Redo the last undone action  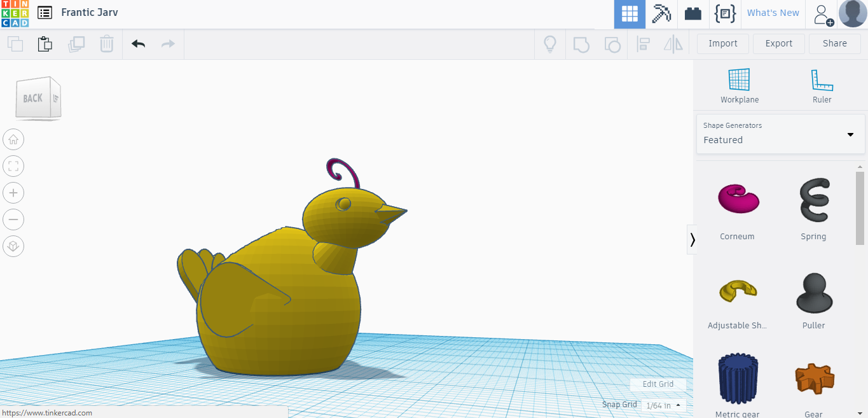tap(168, 44)
